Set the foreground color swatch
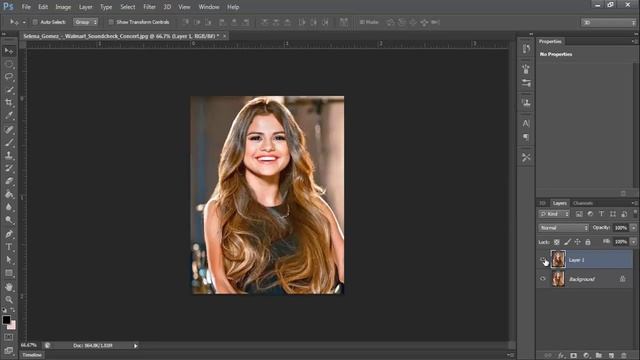The image size is (640, 360). [6, 320]
